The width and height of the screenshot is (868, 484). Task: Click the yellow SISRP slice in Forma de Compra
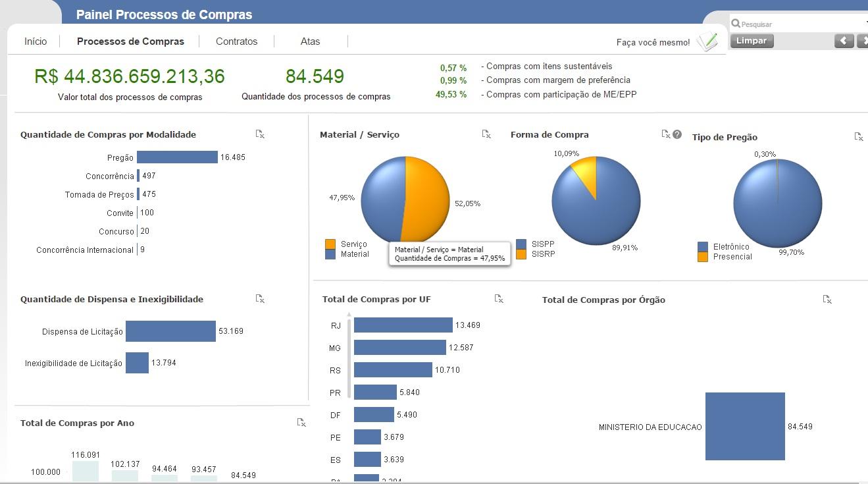click(585, 171)
